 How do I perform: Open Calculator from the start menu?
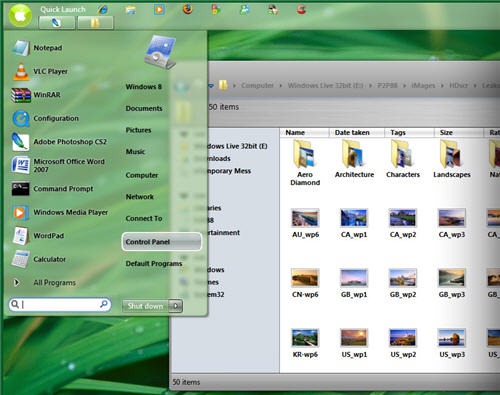38,259
